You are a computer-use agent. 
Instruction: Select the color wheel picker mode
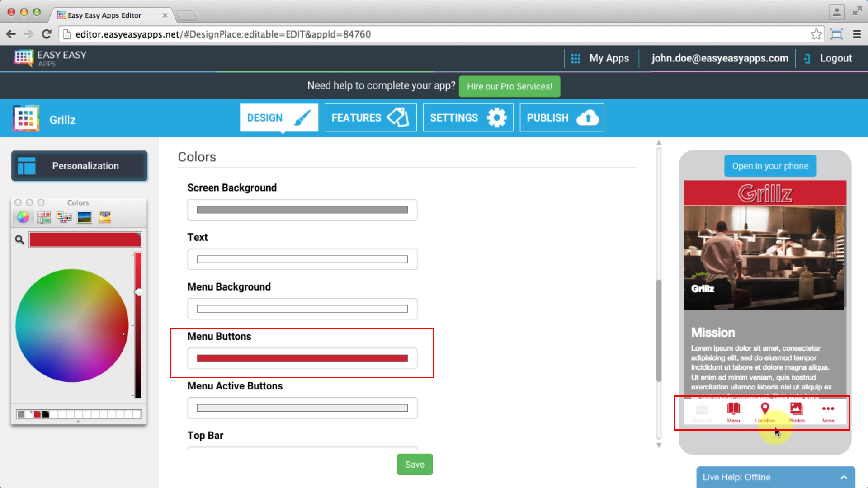[x=23, y=217]
